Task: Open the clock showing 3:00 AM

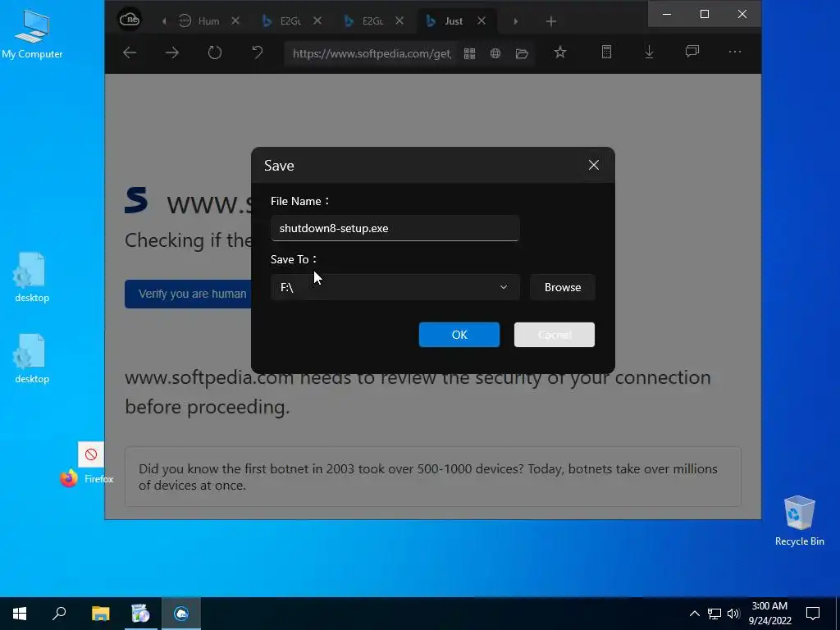Action: (769, 614)
